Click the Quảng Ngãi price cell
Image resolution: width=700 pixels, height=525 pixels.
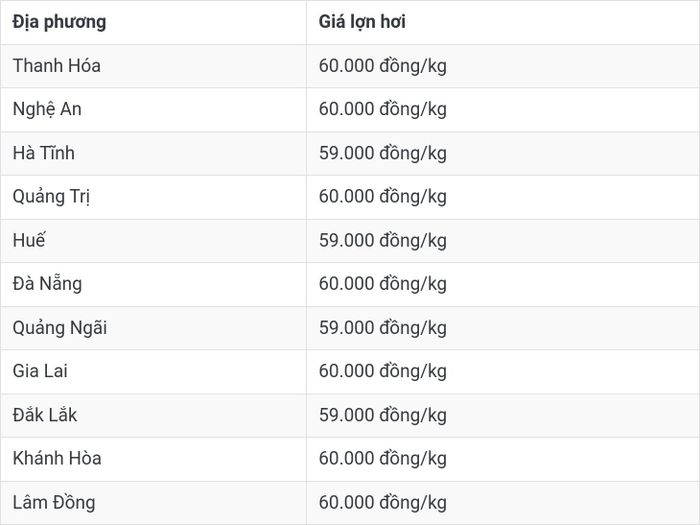click(x=503, y=328)
